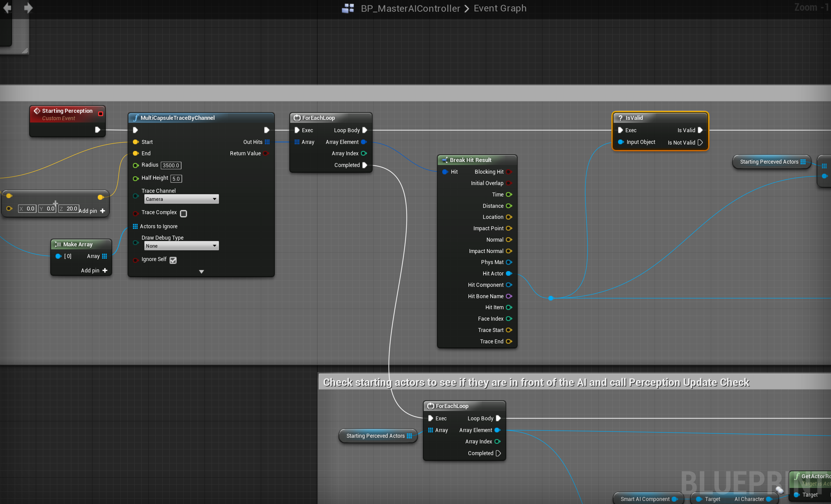Click Add pin on Make Array node
This screenshot has height=504, width=831.
(94, 270)
